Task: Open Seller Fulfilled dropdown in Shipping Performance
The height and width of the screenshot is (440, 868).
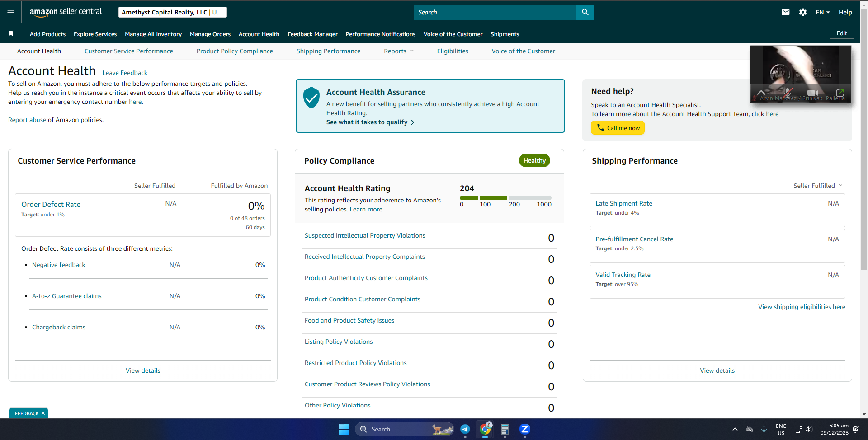Action: point(818,186)
